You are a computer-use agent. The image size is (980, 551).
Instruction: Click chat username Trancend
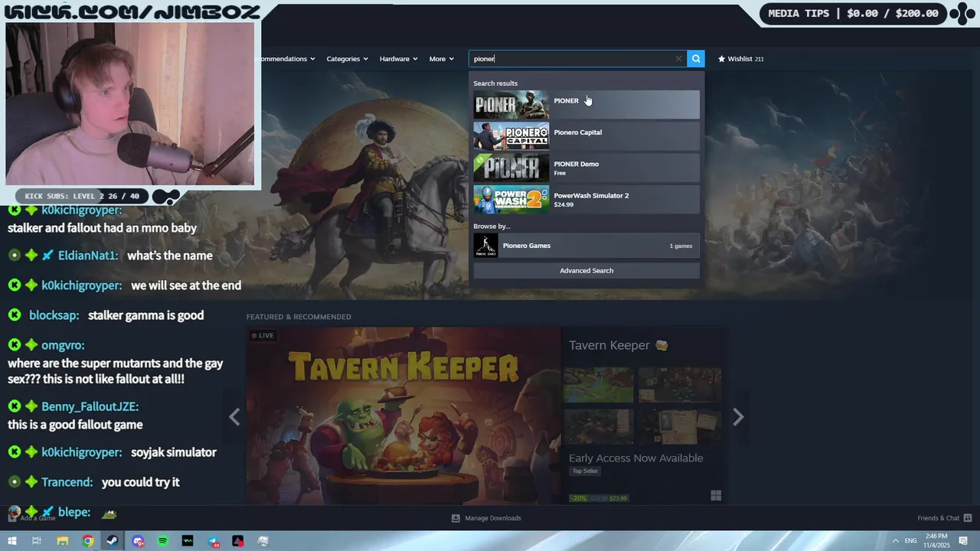[x=67, y=482]
